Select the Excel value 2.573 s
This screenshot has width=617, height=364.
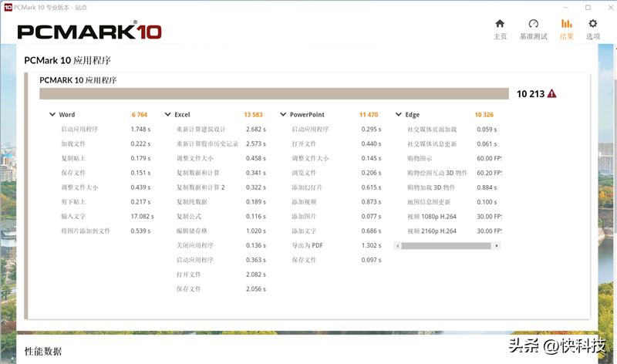256,143
